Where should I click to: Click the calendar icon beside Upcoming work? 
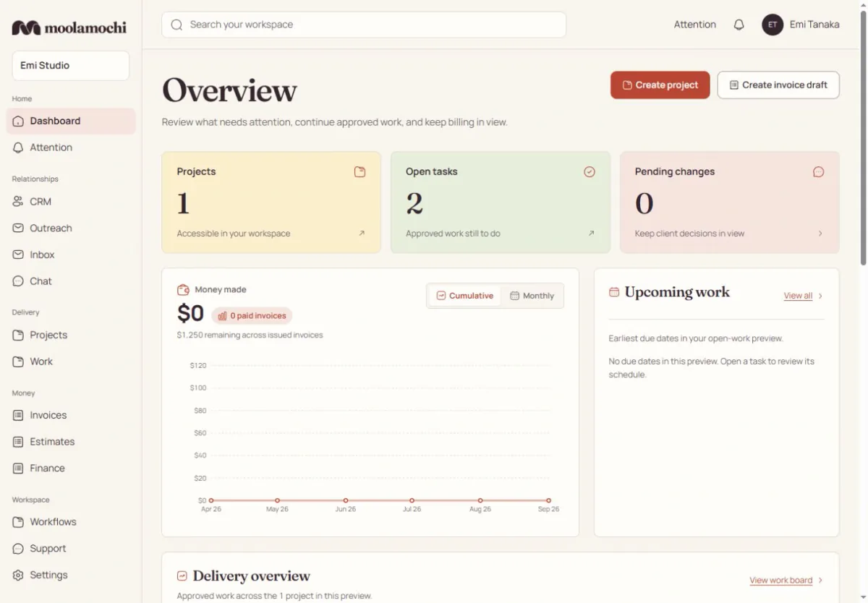[614, 292]
